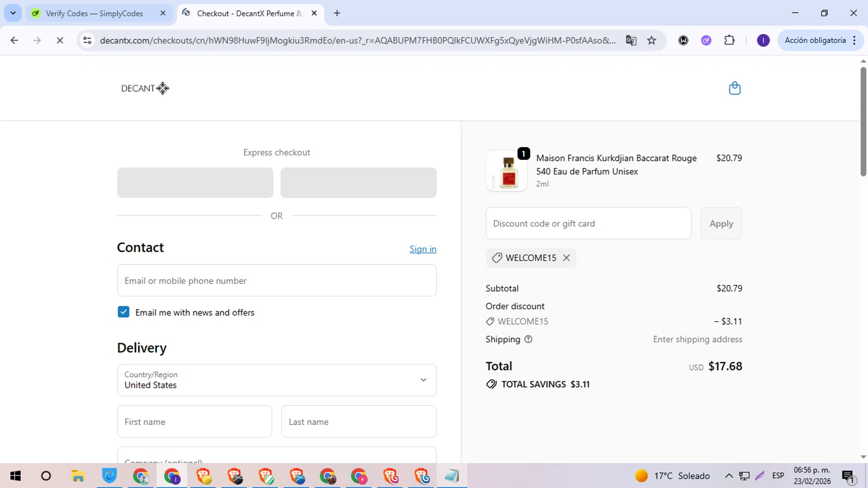Stop loading the page
This screenshot has height=488, width=868.
pos(60,41)
